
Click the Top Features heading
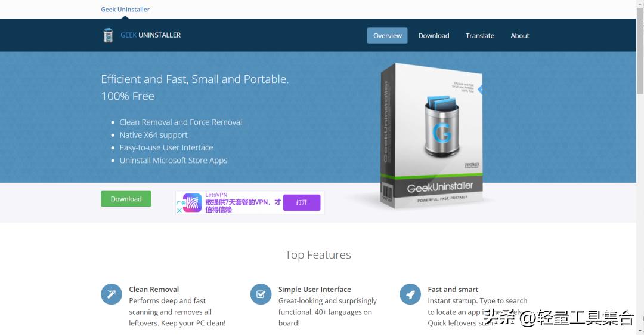(x=318, y=255)
